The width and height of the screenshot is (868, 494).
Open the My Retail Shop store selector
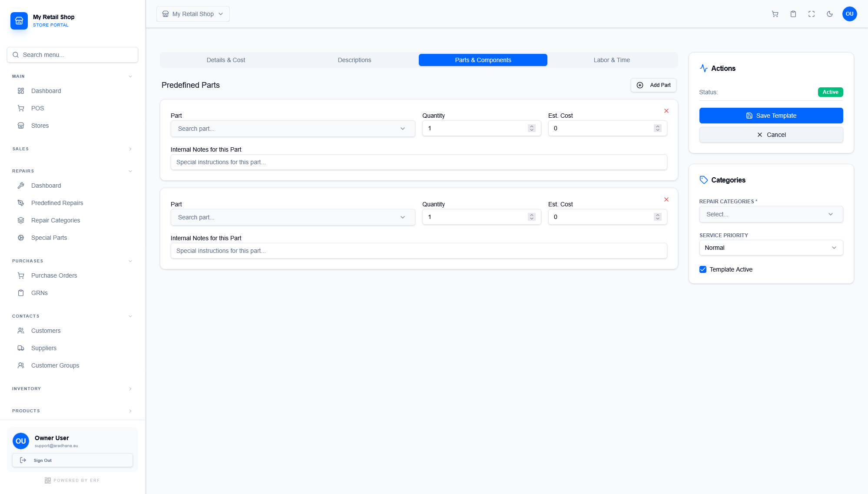pos(193,14)
